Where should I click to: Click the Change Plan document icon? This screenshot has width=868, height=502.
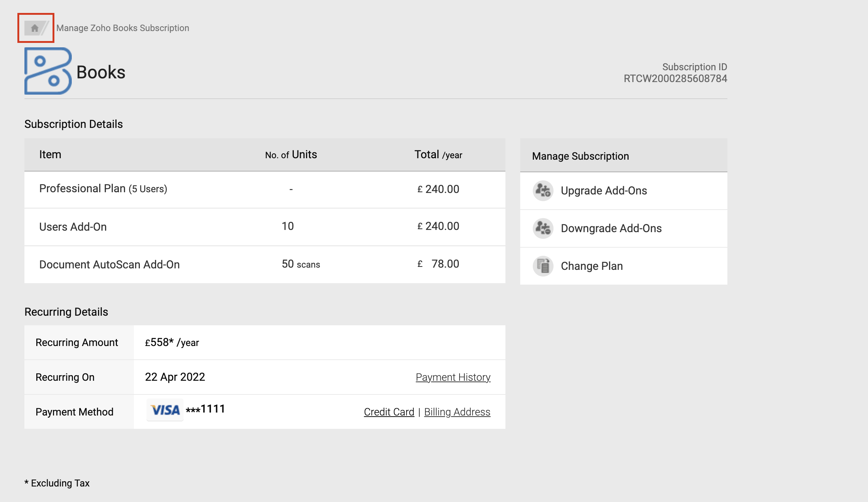(x=543, y=266)
